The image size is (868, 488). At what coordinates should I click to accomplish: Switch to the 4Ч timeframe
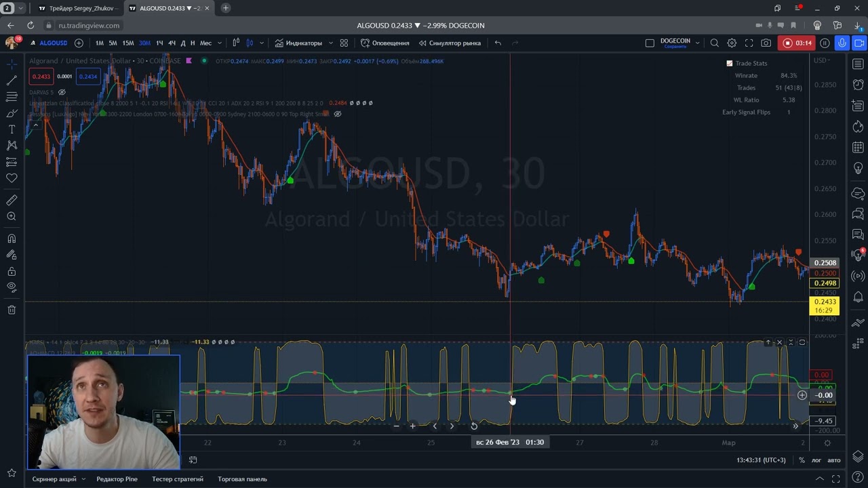[172, 43]
